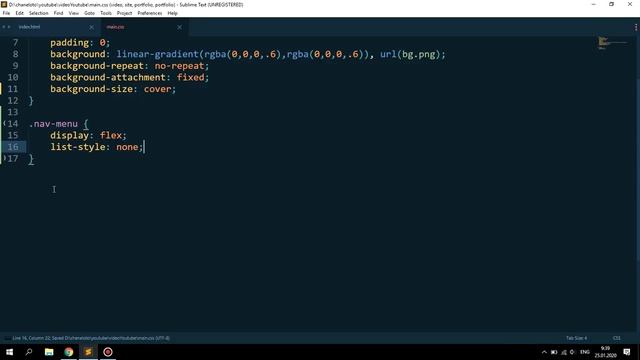Open the View menu
This screenshot has width=640, height=360.
click(x=73, y=13)
